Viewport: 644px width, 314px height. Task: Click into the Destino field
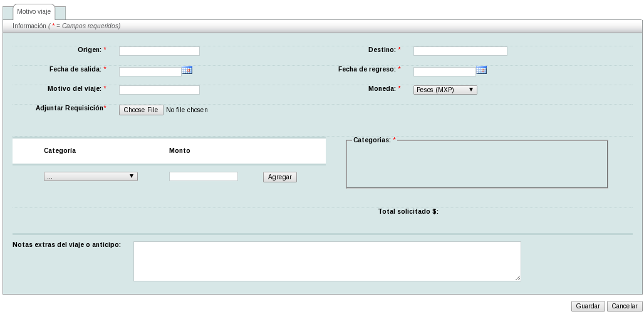460,51
